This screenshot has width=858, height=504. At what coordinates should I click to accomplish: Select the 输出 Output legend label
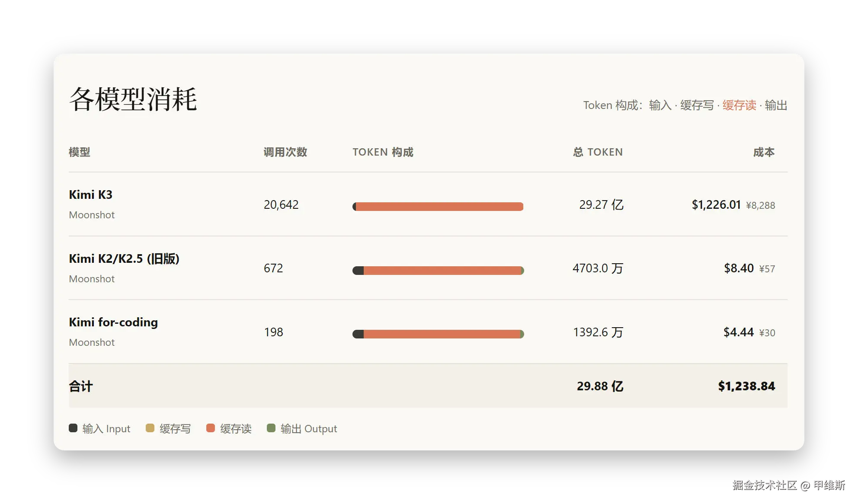pos(309,429)
